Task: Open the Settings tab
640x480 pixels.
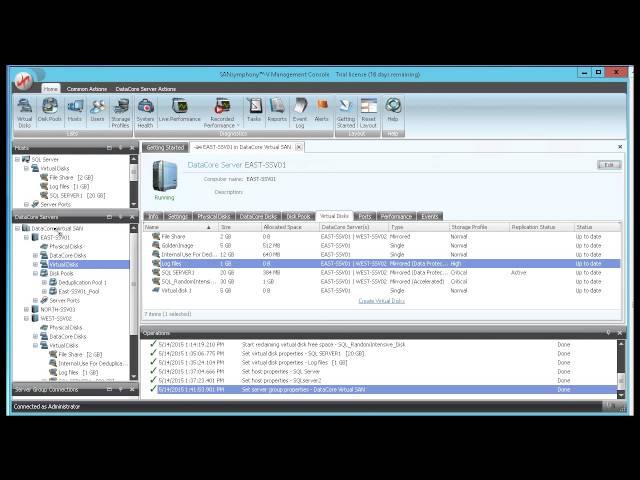Action: [x=178, y=216]
